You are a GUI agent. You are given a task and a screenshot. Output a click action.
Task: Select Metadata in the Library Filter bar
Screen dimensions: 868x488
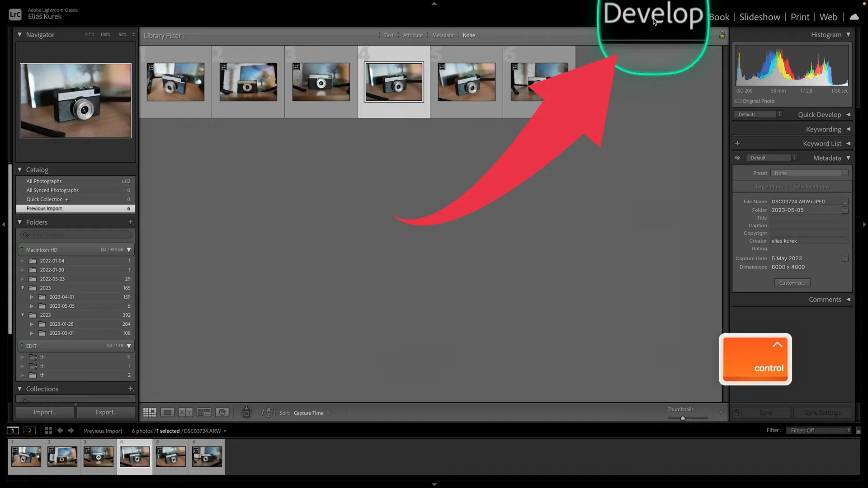[x=442, y=35]
